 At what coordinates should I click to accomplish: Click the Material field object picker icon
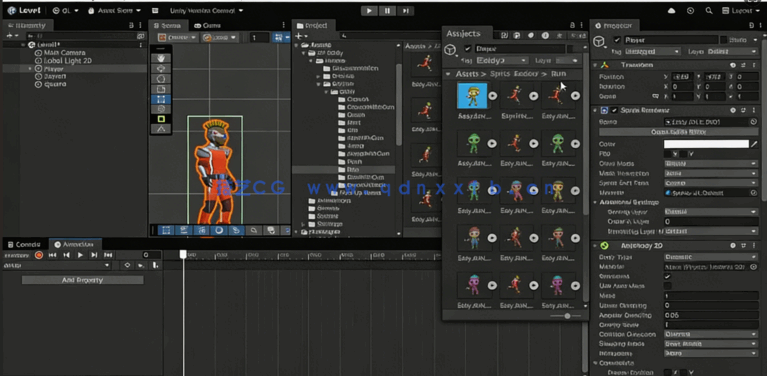[754, 193]
